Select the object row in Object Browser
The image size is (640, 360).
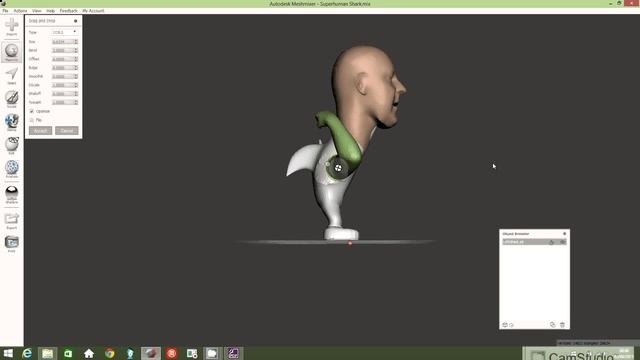click(534, 242)
